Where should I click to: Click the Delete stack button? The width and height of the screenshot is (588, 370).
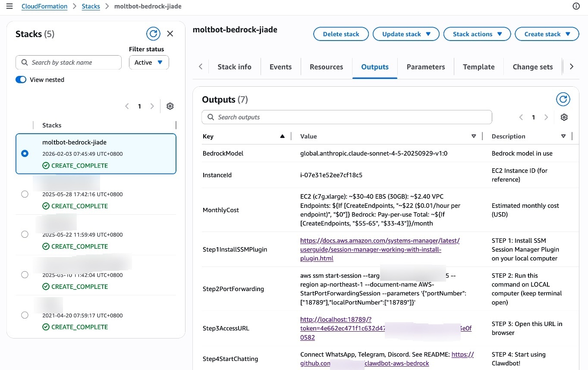tap(341, 34)
